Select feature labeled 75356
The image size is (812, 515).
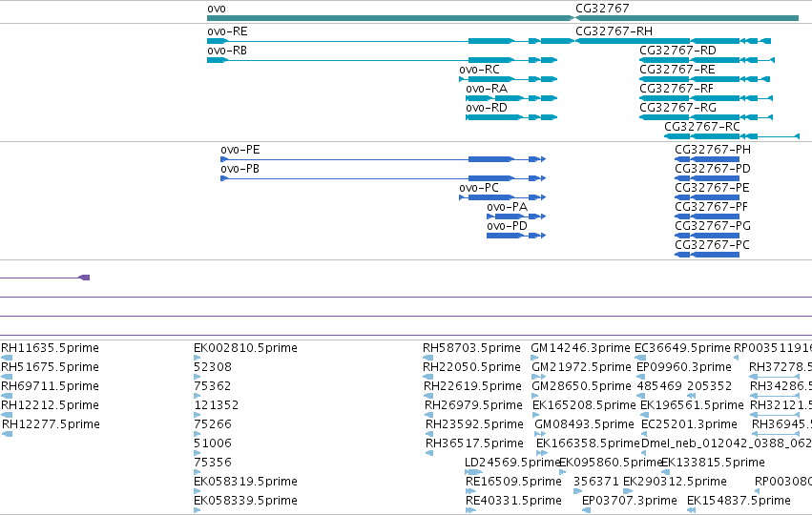(x=213, y=463)
